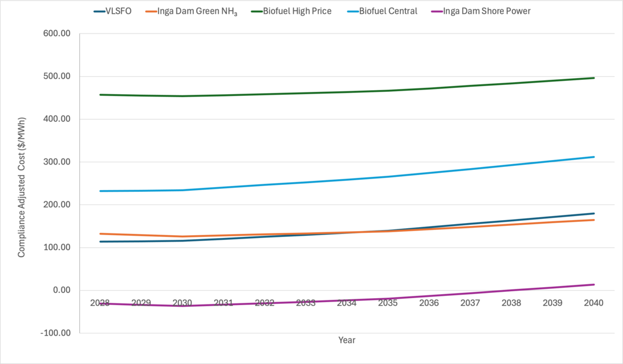Click the Inga Dam Shore Power legend entry

pos(481,11)
